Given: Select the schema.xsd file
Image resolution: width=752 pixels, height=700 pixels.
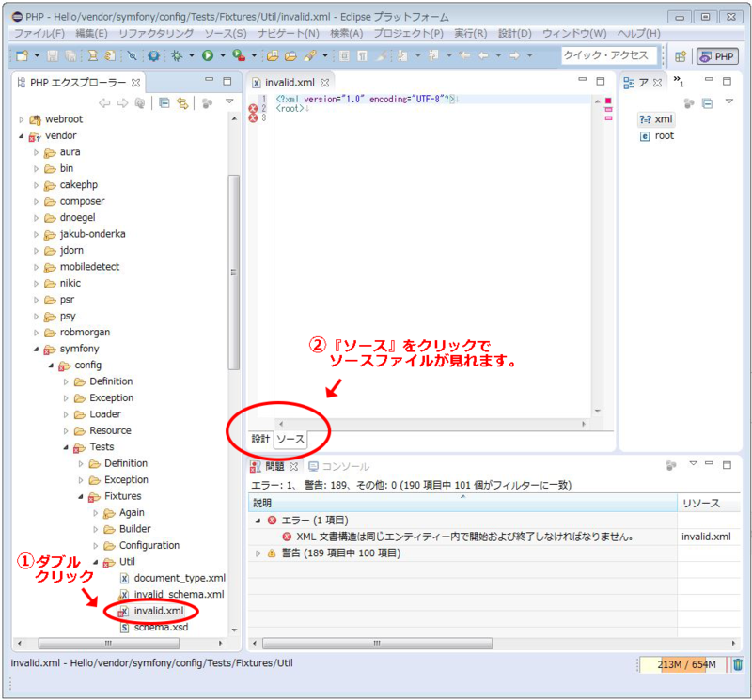Looking at the screenshot, I should point(161,627).
